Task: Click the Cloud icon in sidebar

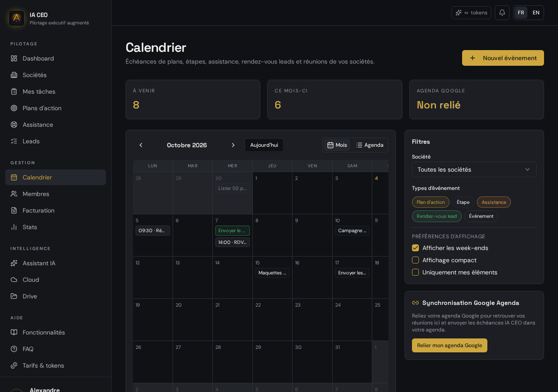Action: 14,280
